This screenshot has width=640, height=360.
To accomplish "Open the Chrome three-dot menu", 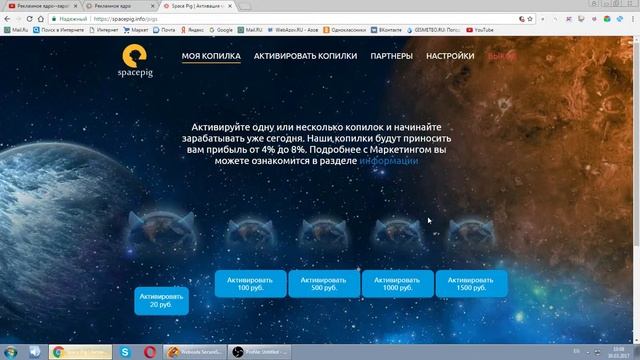I will 633,19.
